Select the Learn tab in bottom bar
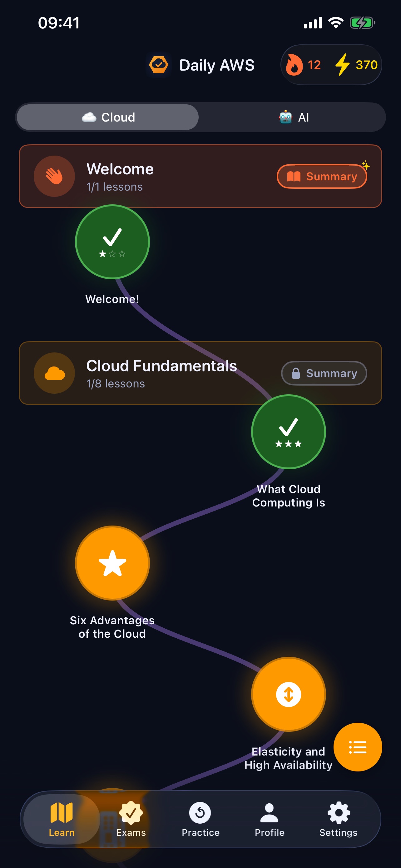Image resolution: width=401 pixels, height=868 pixels. click(62, 819)
